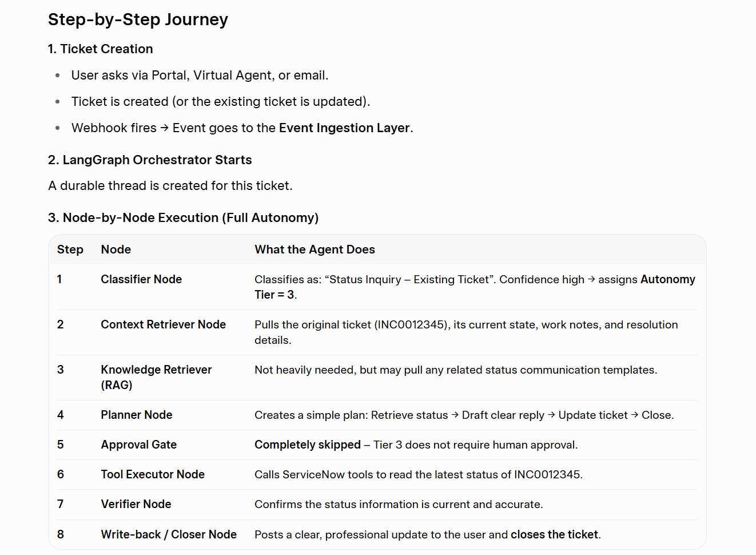This screenshot has width=756, height=555.
Task: Click the Step-by-Step Journey heading
Action: (x=138, y=20)
